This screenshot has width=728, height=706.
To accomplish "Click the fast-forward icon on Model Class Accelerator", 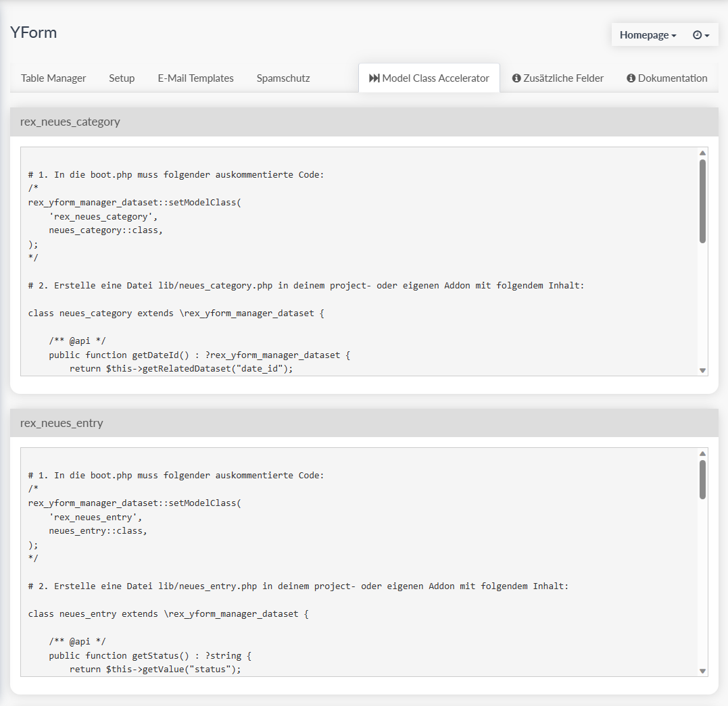I will (x=374, y=78).
